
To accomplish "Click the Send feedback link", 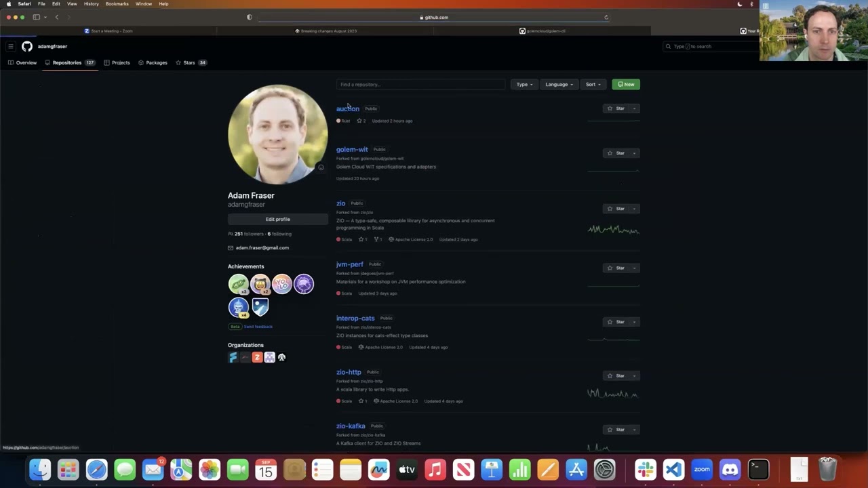I will click(x=258, y=327).
